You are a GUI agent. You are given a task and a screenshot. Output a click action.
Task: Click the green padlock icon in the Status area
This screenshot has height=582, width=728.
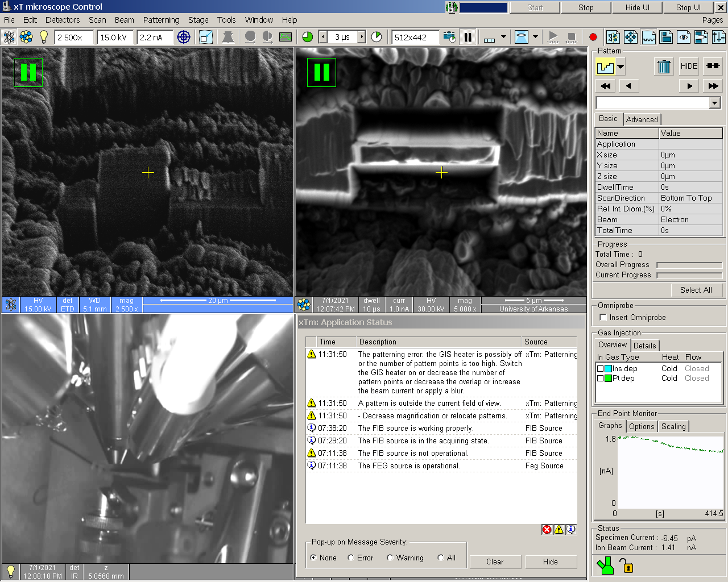click(x=626, y=566)
